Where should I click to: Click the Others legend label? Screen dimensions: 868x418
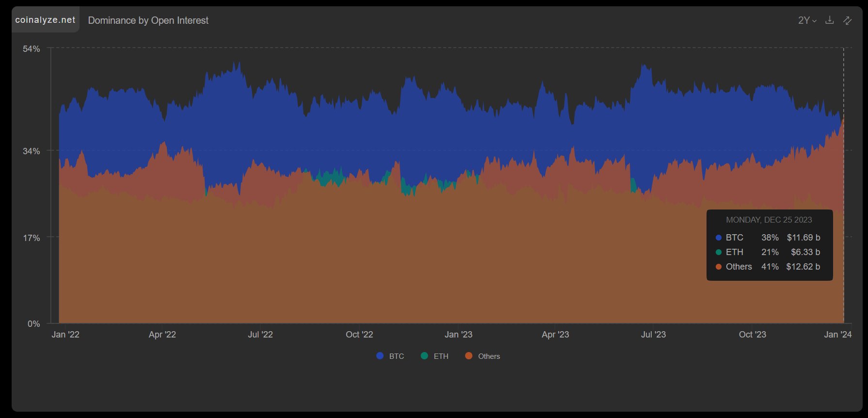pos(489,356)
